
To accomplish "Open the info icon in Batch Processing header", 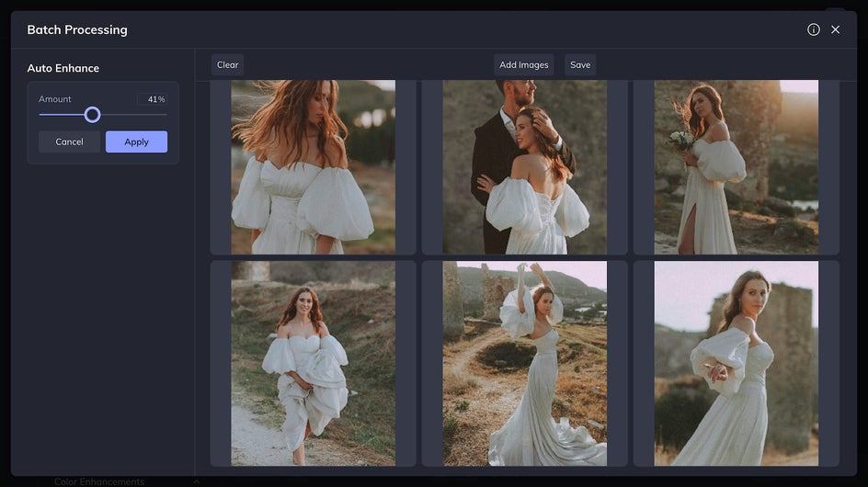I will (814, 29).
